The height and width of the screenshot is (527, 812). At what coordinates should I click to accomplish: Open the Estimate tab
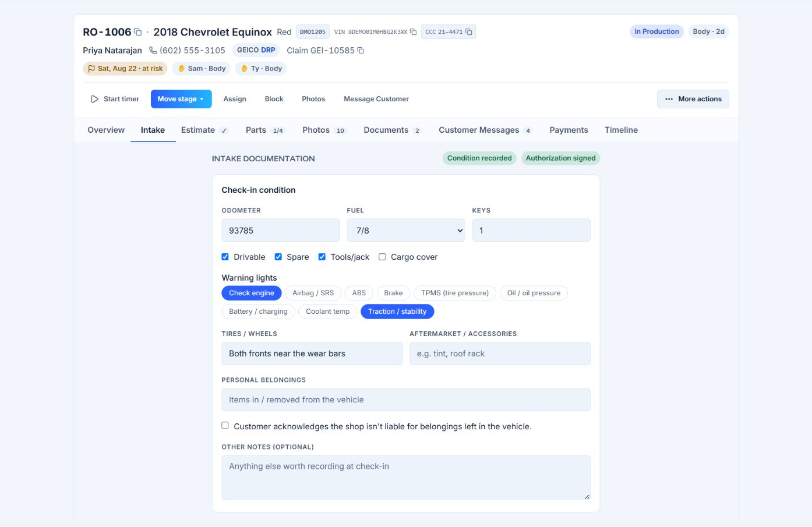click(x=204, y=130)
